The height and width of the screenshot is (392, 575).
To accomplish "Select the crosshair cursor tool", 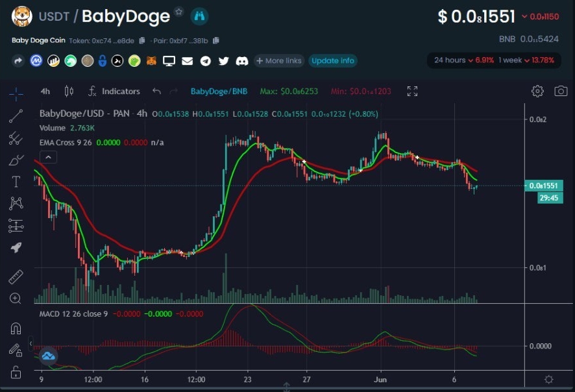I will pos(16,94).
